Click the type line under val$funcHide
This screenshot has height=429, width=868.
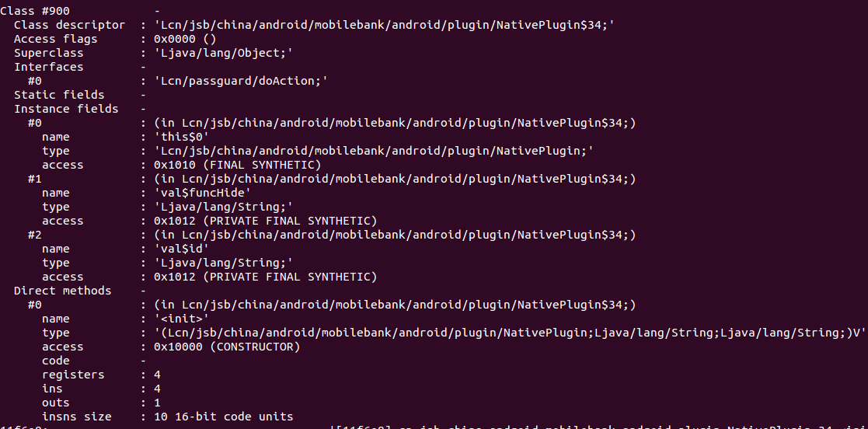[x=224, y=207]
